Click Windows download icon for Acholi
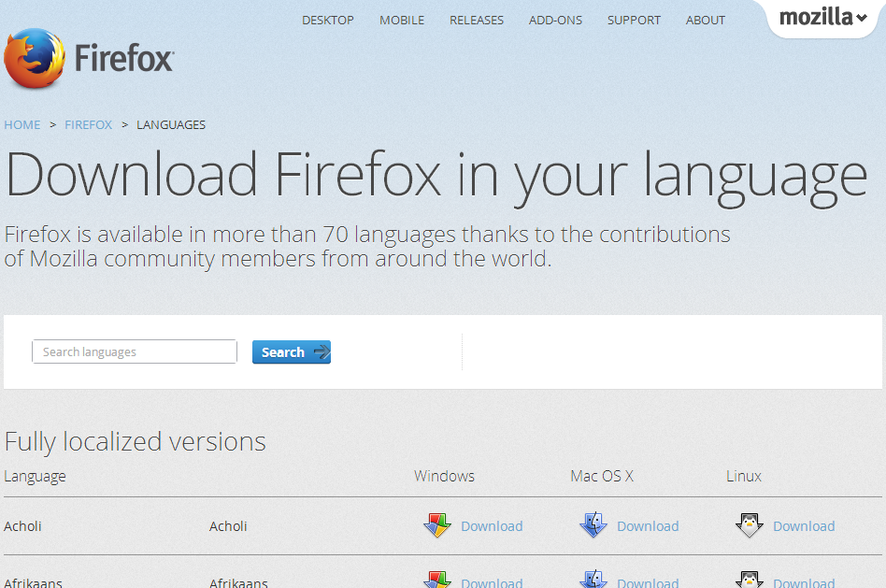The width and height of the screenshot is (886, 588). tap(437, 525)
